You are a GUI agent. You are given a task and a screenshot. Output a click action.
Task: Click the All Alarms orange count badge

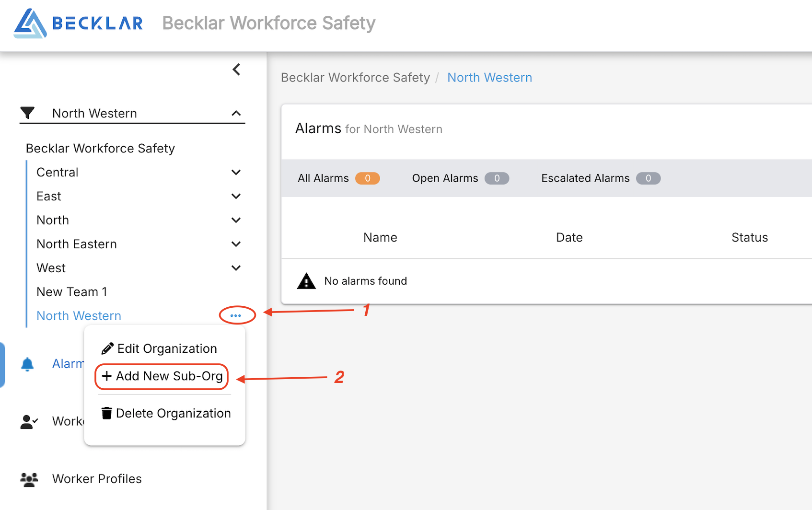(368, 178)
